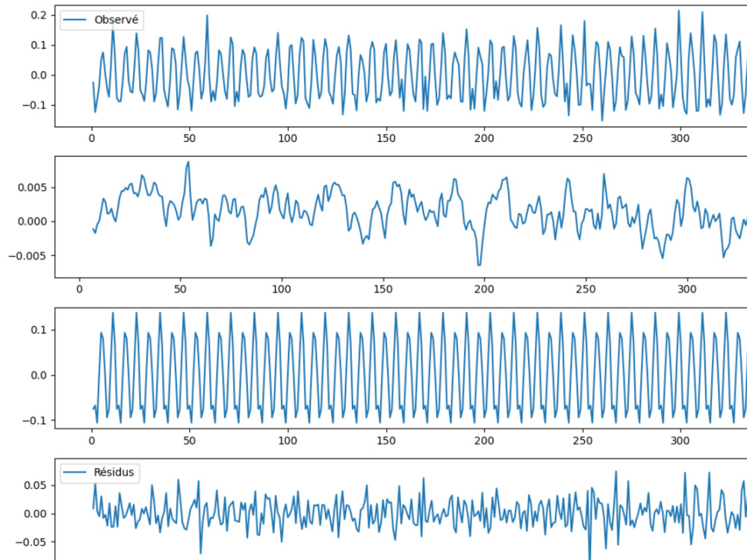
Task: Select x-tick 250 under the second plot
Action: [x=586, y=290]
